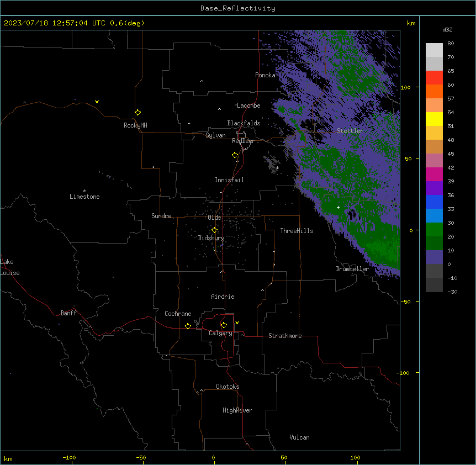Click the yellow diamond marker above RockyMH
Viewport: 476px width, 465px height.
pyautogui.click(x=138, y=113)
